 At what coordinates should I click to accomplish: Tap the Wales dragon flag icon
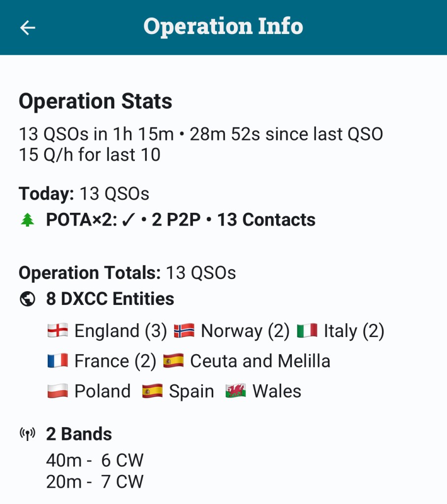[236, 392]
